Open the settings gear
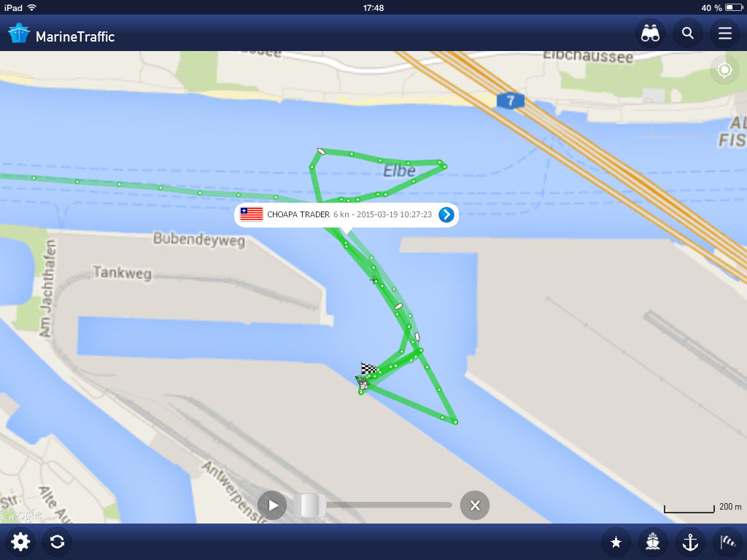This screenshot has height=560, width=747. coord(20,542)
